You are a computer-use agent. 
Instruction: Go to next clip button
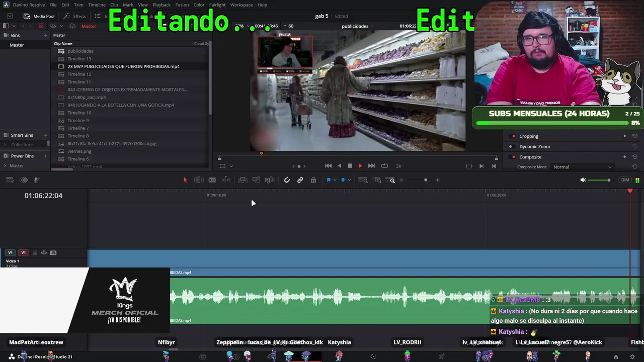point(481,166)
